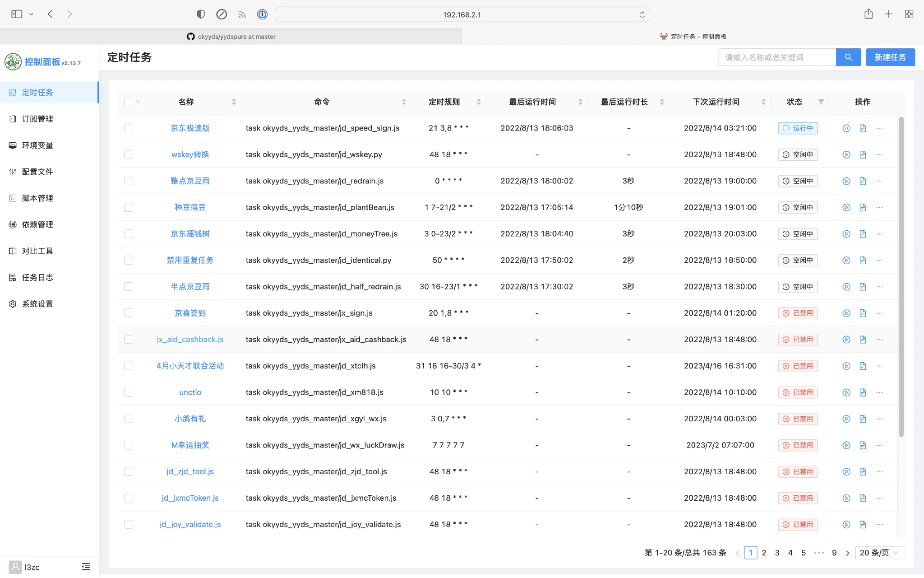Click the search magnifier button
Screen dimensions: 924x578
point(848,57)
